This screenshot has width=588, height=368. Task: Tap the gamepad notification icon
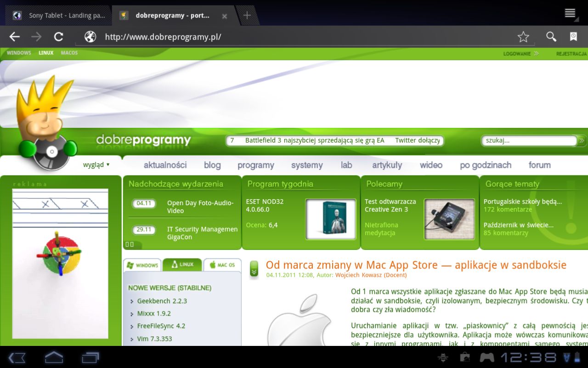click(487, 357)
